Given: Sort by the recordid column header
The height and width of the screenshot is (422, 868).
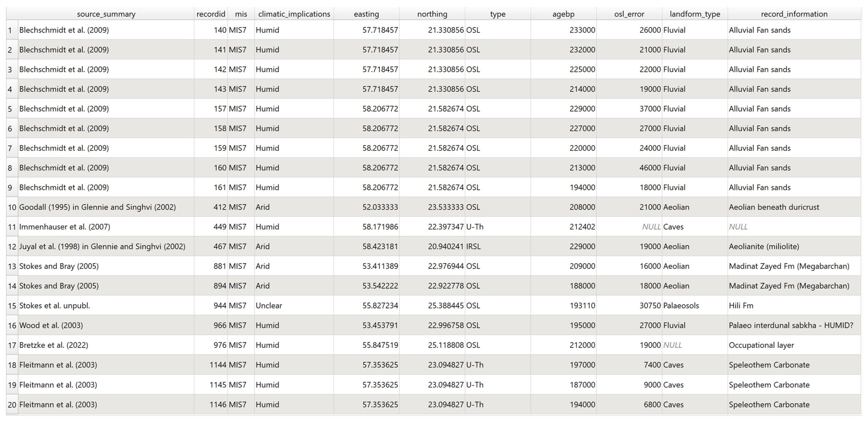Looking at the screenshot, I should (x=211, y=14).
